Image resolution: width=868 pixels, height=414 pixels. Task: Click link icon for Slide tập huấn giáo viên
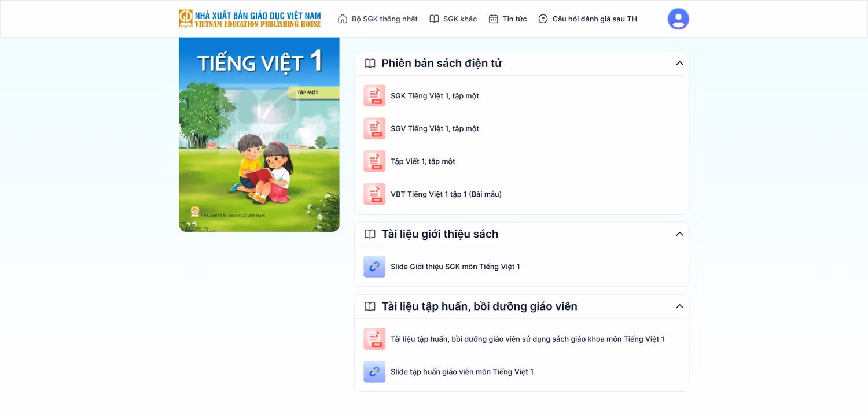point(374,372)
